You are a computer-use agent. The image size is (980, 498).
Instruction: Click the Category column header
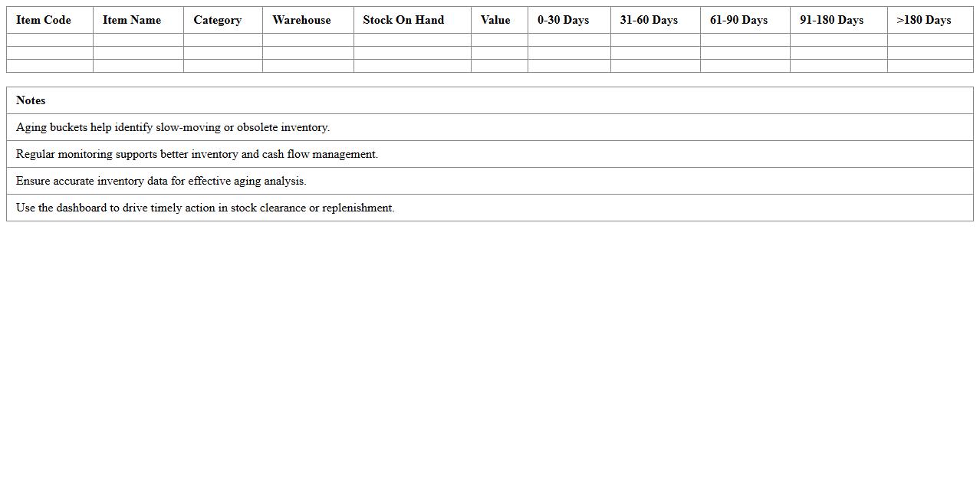coord(217,20)
